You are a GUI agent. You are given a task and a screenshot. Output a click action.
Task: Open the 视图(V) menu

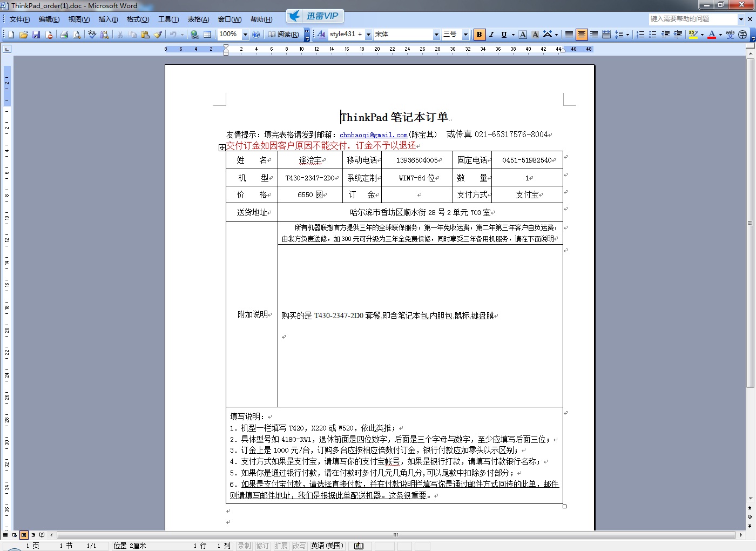pyautogui.click(x=79, y=19)
